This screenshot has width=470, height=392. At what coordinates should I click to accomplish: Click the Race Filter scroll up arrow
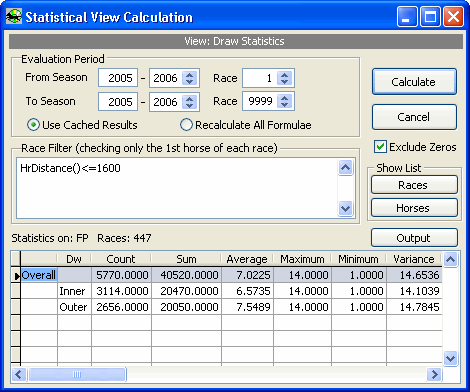point(346,167)
